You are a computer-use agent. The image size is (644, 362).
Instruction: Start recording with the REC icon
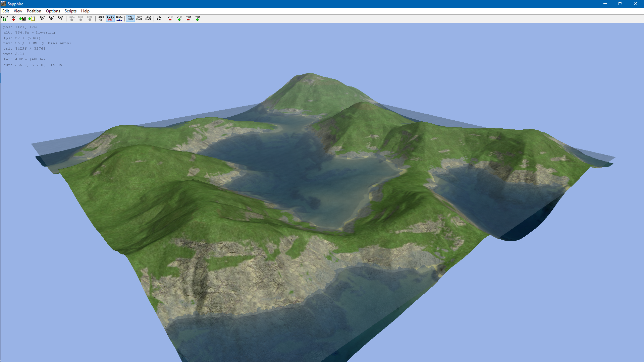13,18
